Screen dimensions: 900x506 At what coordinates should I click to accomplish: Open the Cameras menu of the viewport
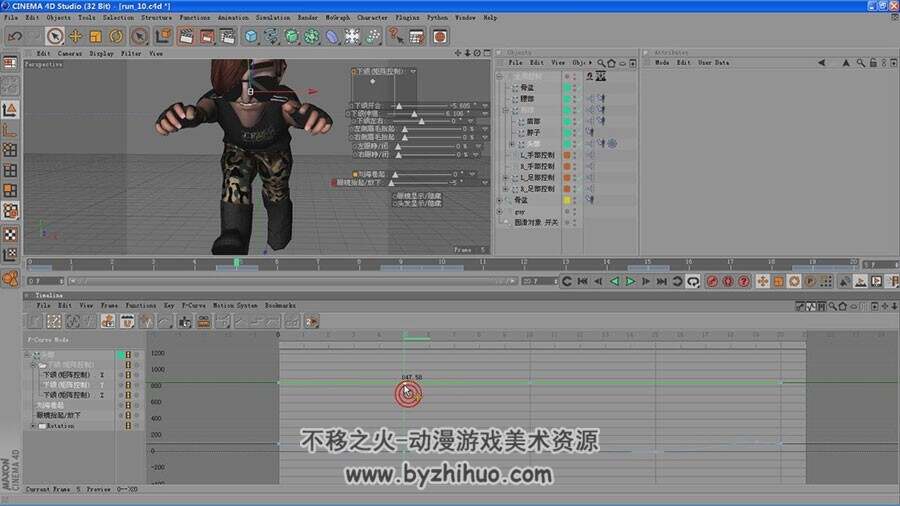tap(69, 53)
